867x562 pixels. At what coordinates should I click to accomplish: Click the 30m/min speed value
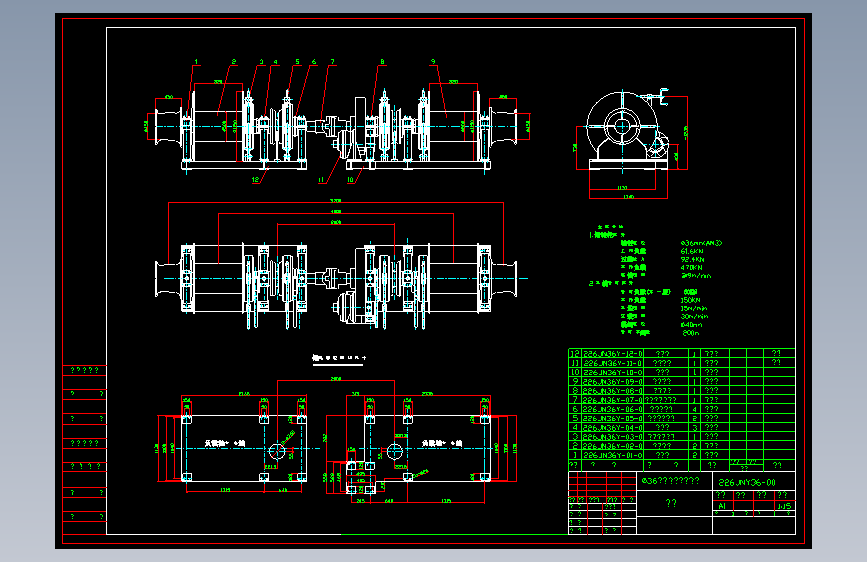click(x=694, y=316)
